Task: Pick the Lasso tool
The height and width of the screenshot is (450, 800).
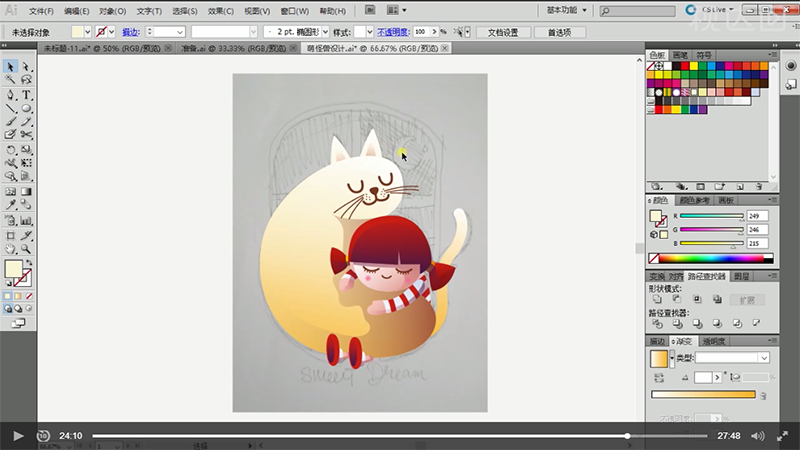Action: (x=26, y=80)
